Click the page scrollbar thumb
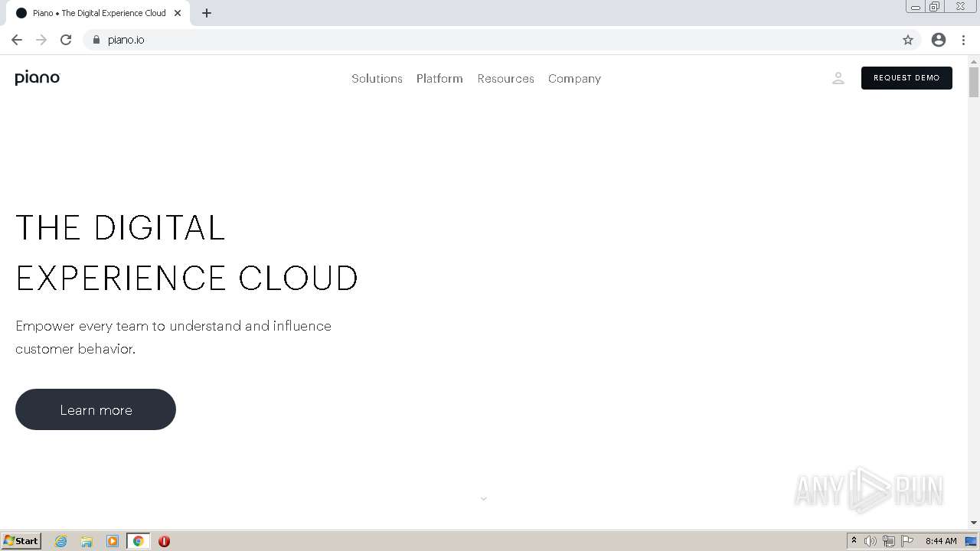This screenshot has height=551, width=980. (974, 82)
